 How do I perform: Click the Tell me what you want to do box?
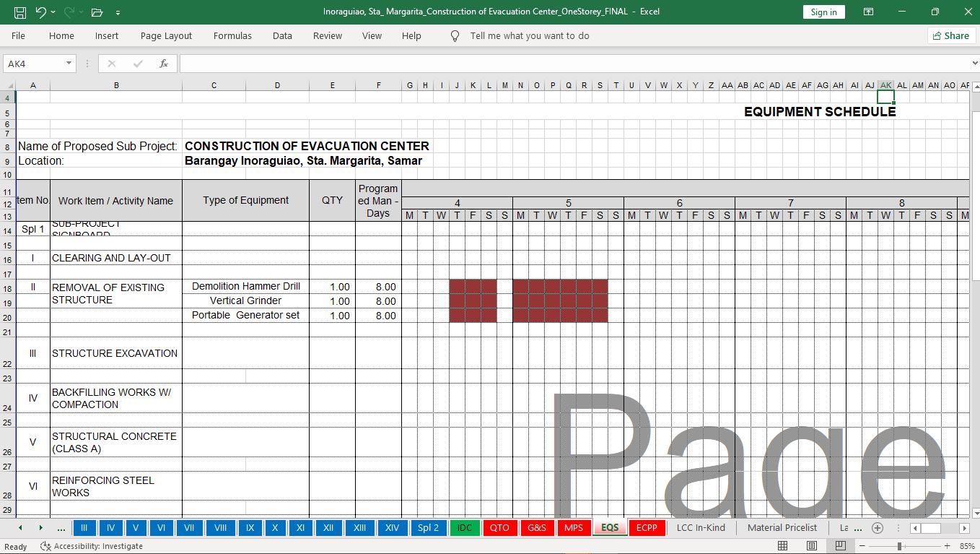pos(529,36)
